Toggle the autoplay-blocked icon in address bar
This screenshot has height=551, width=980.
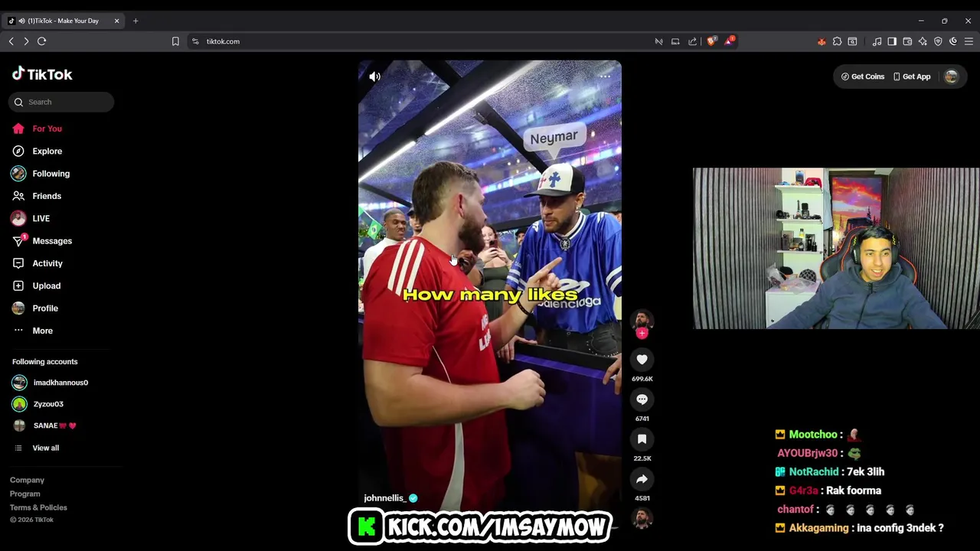click(x=658, y=41)
